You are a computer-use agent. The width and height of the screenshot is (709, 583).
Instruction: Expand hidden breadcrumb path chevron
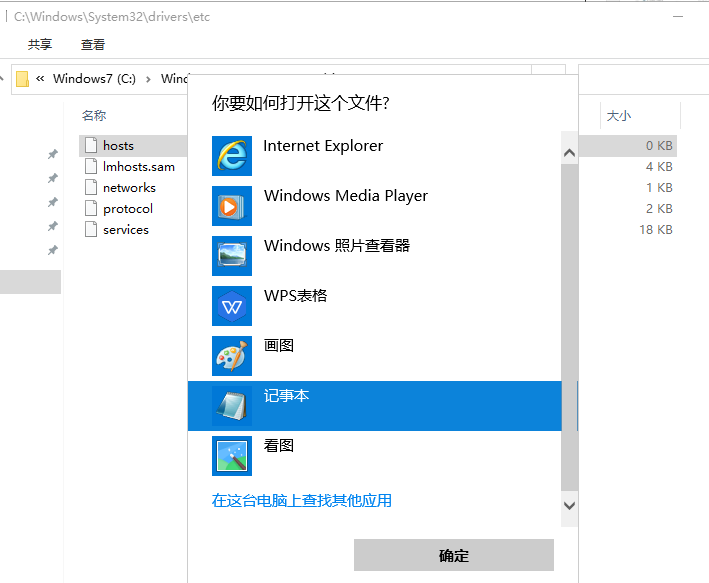[x=40, y=79]
